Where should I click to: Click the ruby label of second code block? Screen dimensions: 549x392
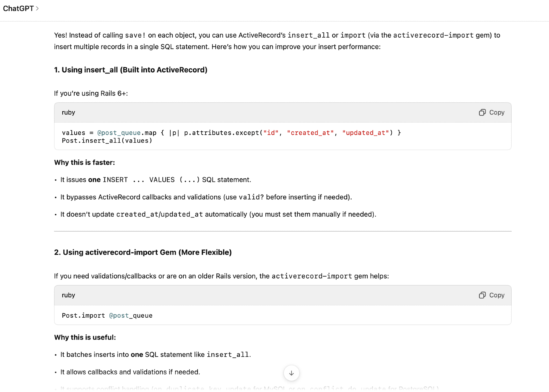[68, 295]
